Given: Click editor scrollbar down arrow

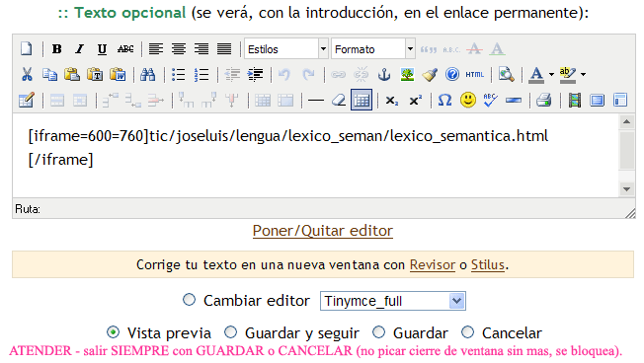Looking at the screenshot, I should [x=627, y=189].
